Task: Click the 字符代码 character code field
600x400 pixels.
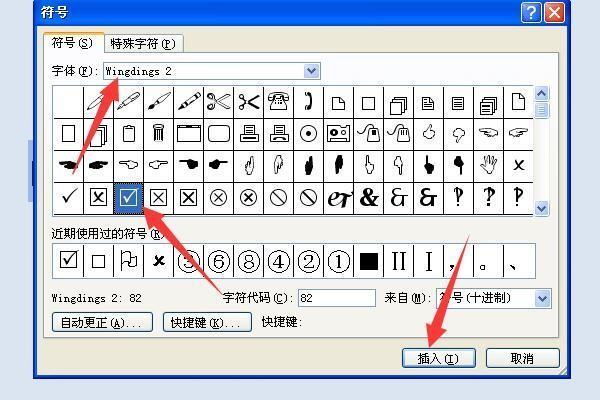Action: (x=337, y=298)
